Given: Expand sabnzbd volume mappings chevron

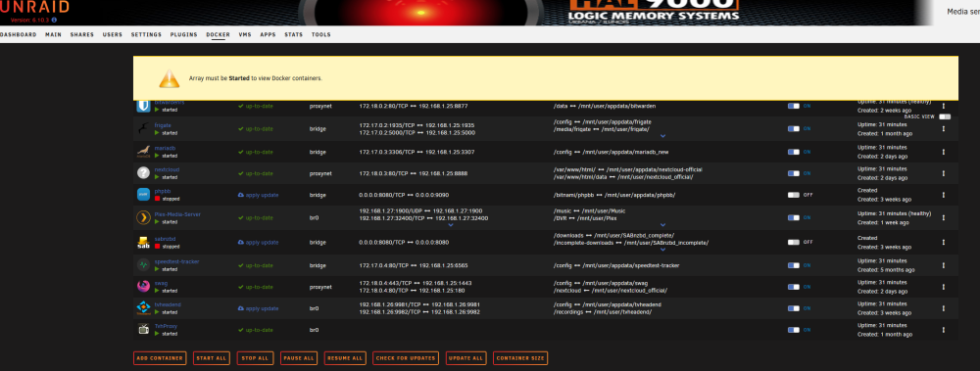Looking at the screenshot, I should (x=663, y=250).
